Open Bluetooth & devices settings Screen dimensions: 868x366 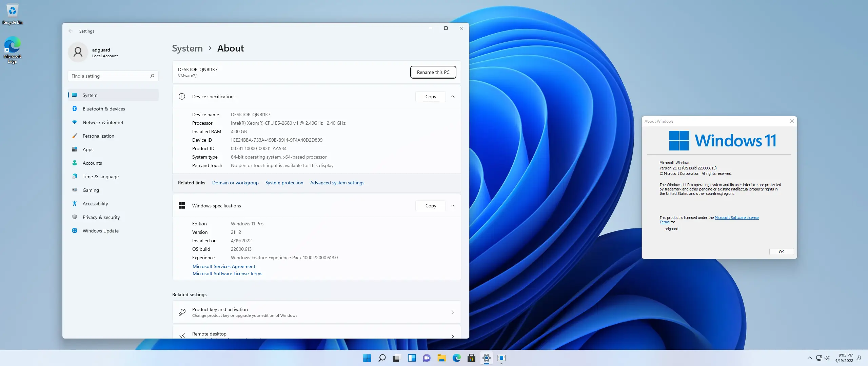point(103,109)
